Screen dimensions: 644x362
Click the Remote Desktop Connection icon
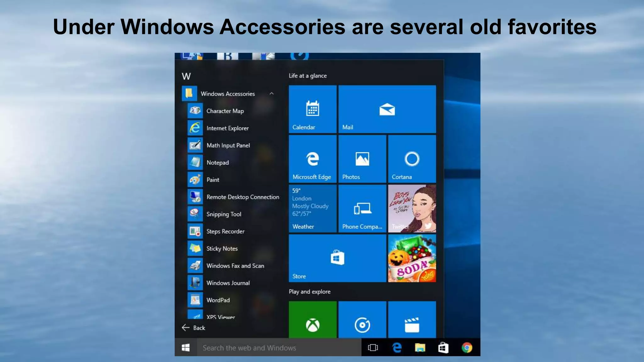pyautogui.click(x=195, y=197)
